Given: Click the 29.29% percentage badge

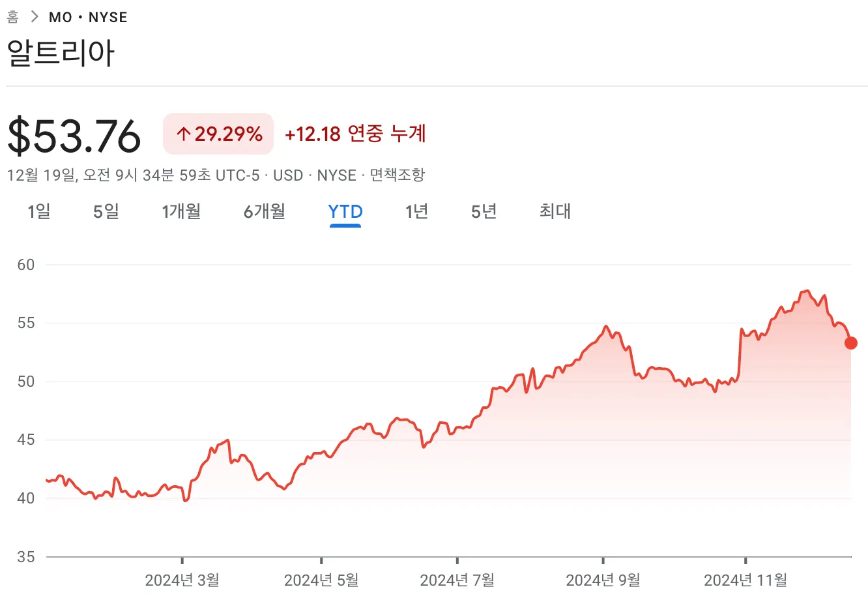Looking at the screenshot, I should point(218,133).
